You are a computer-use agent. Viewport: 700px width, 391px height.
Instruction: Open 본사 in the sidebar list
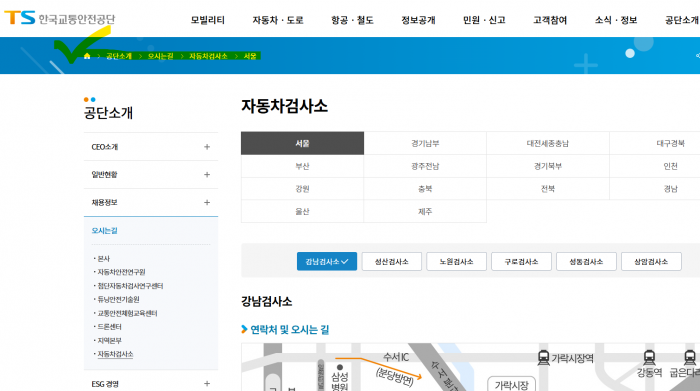coord(104,258)
